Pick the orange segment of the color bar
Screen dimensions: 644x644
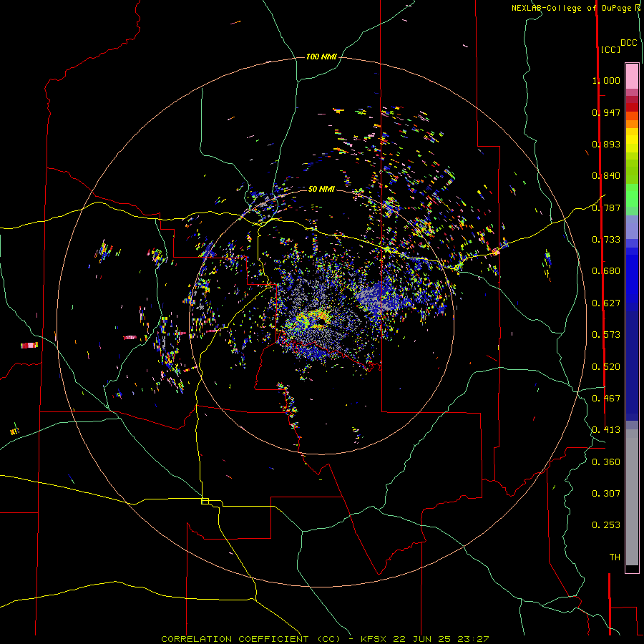point(632,120)
